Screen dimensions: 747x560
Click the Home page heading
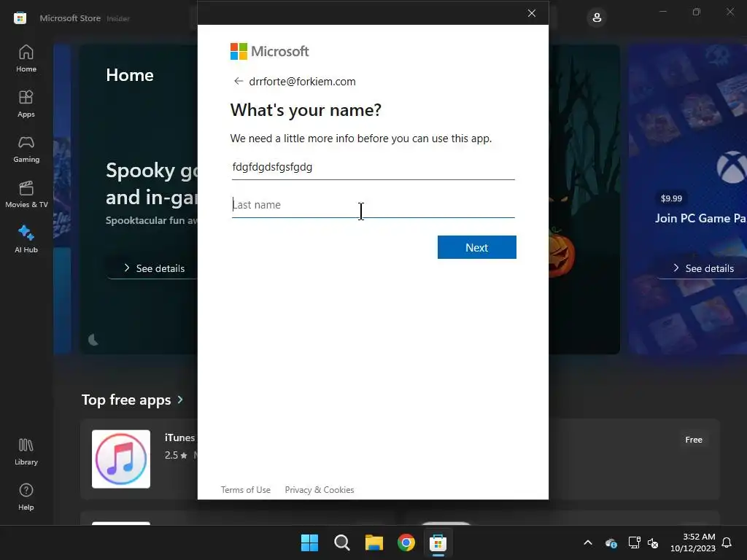[130, 75]
